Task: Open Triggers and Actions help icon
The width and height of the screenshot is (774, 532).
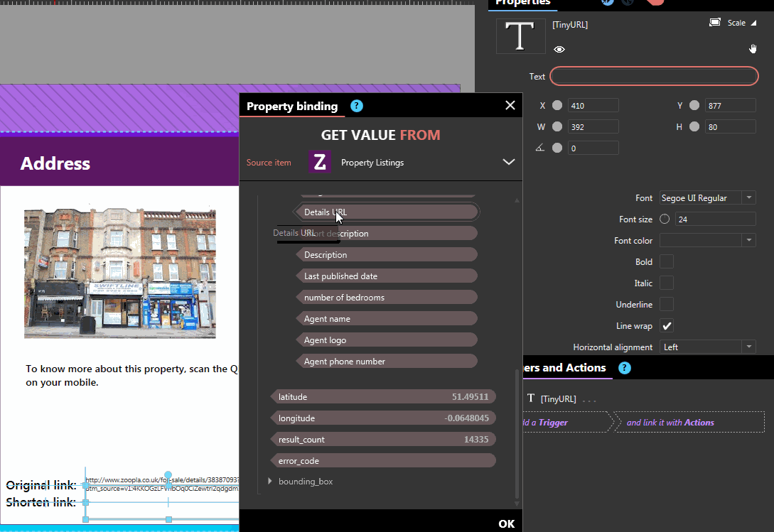Action: click(x=625, y=368)
